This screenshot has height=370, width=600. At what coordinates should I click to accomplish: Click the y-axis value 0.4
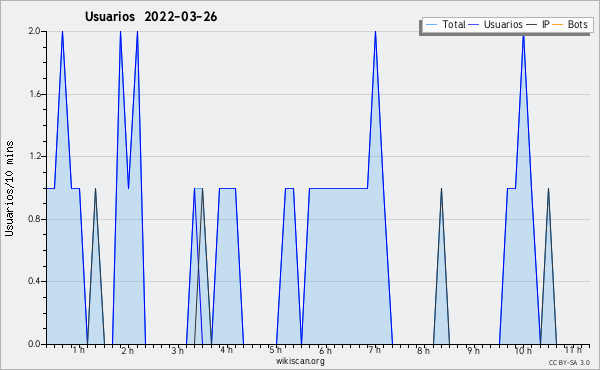point(34,281)
